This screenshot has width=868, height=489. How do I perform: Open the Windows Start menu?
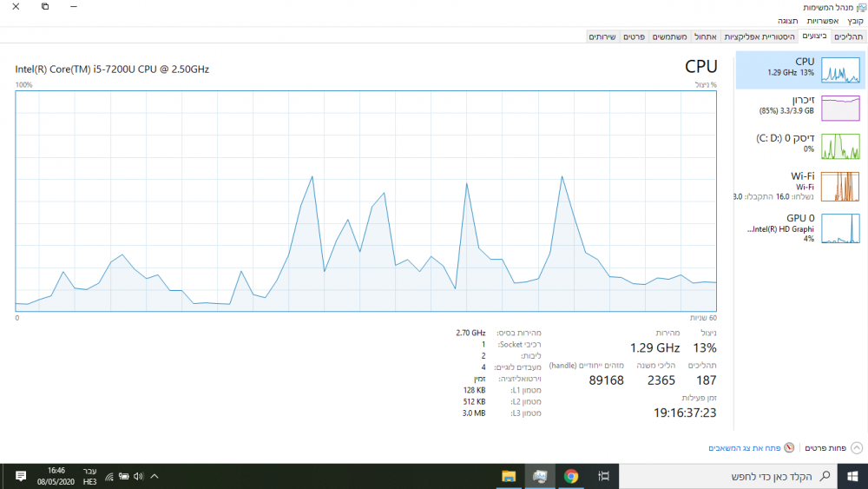click(852, 476)
